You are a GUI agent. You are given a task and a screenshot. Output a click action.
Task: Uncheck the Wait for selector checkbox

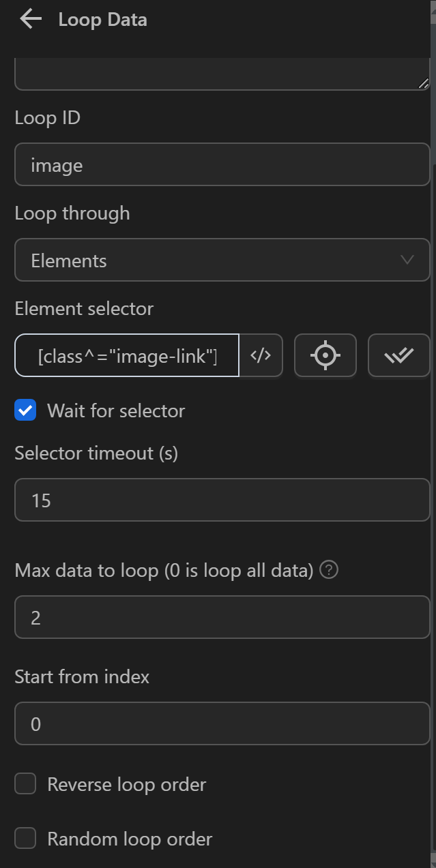25,410
